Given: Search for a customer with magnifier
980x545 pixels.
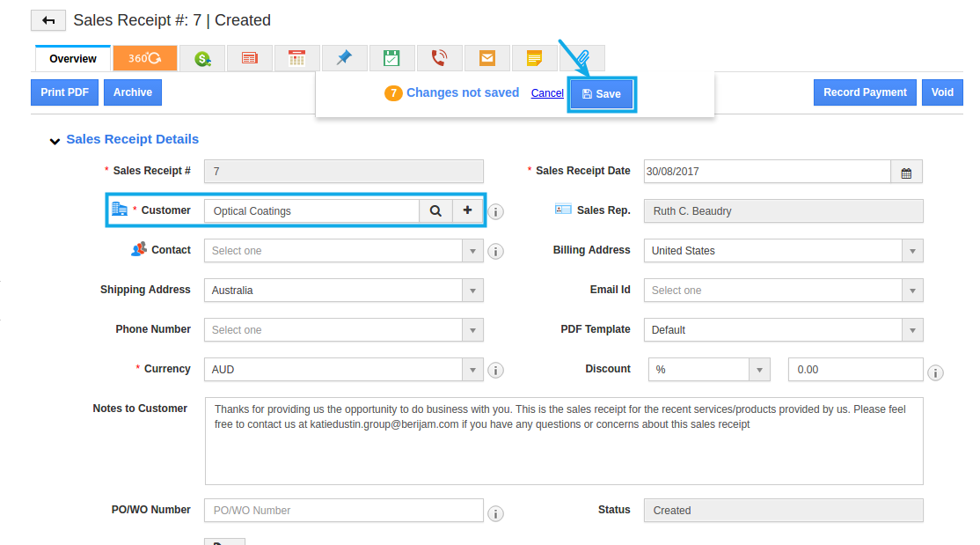Looking at the screenshot, I should pyautogui.click(x=435, y=210).
